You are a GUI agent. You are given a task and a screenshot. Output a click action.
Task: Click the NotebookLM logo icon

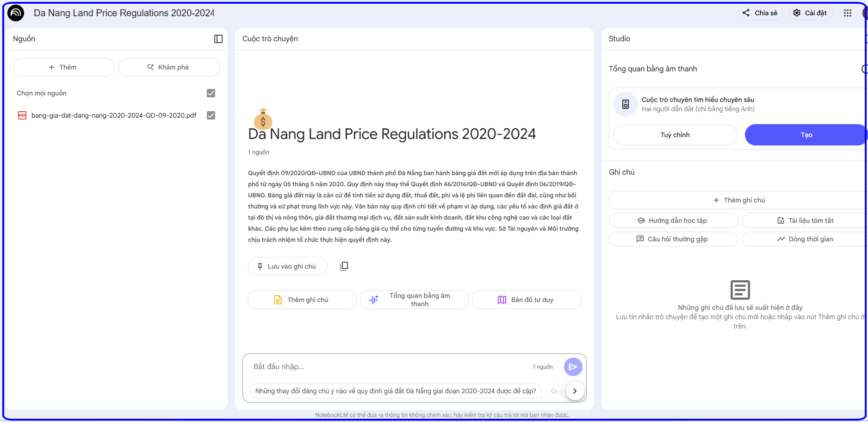click(16, 13)
